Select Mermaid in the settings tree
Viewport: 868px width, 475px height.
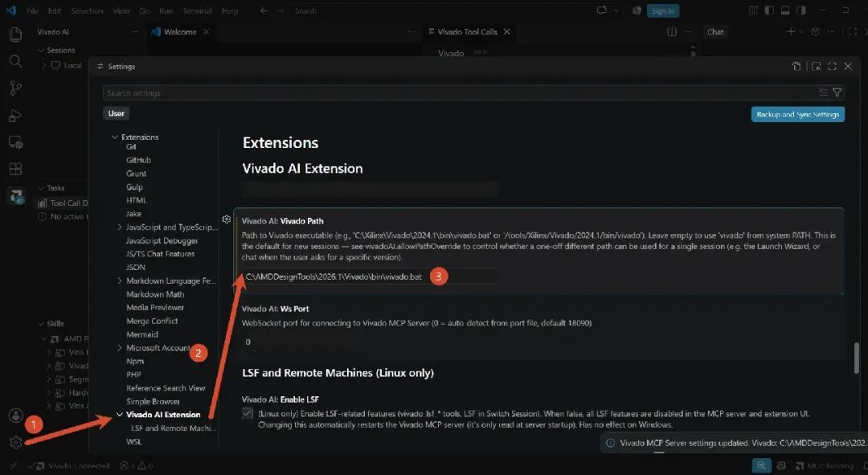[142, 334]
